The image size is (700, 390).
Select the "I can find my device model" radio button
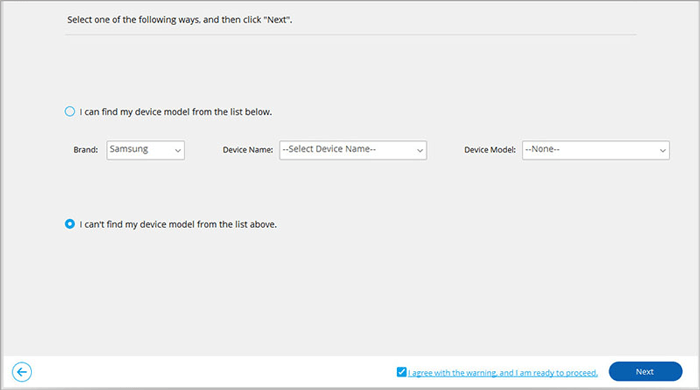70,111
